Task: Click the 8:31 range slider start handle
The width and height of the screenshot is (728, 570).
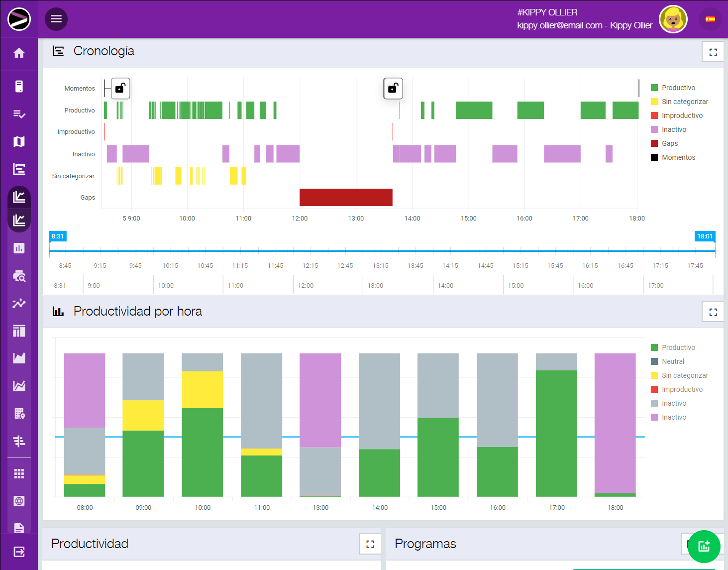Action: pos(58,236)
